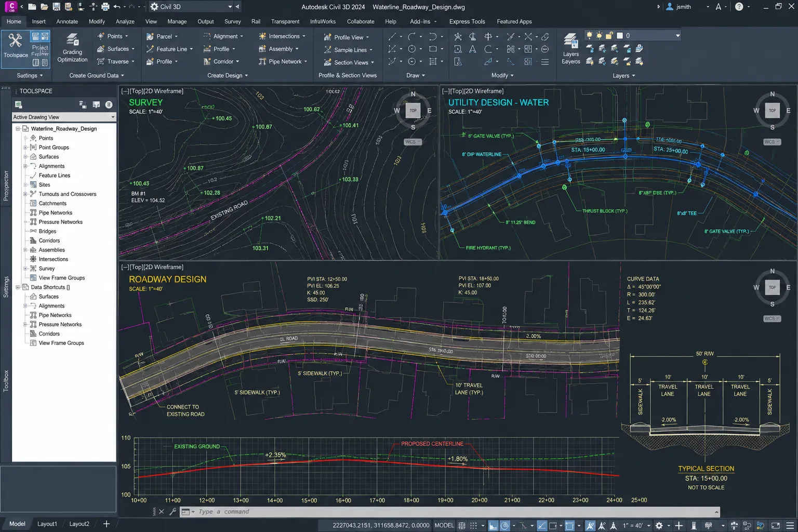
Task: Toggle Polar Tracking in status bar
Action: (x=504, y=525)
